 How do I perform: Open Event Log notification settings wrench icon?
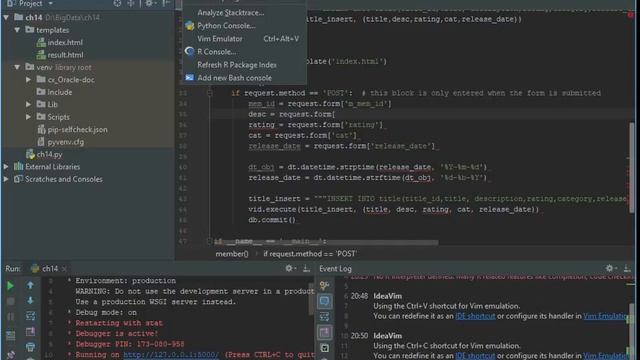[324, 285]
